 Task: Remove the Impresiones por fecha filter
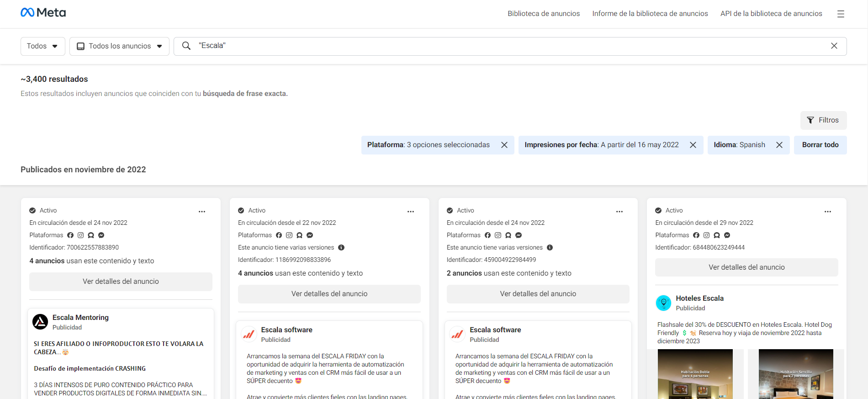(x=693, y=145)
